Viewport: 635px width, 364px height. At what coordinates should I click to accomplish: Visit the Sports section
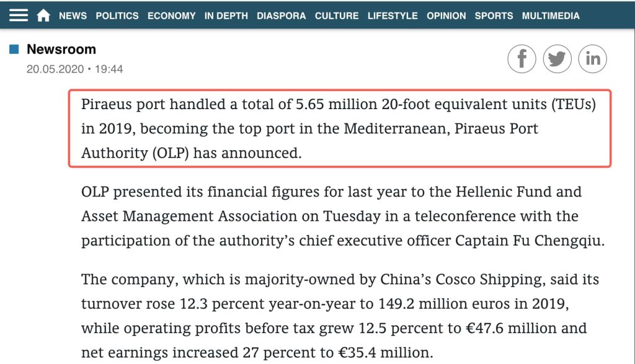494,16
